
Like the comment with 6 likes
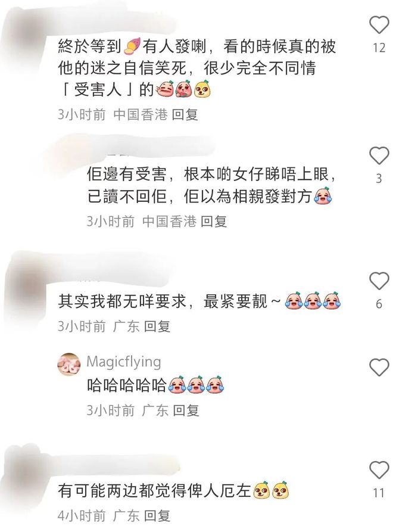point(379,281)
